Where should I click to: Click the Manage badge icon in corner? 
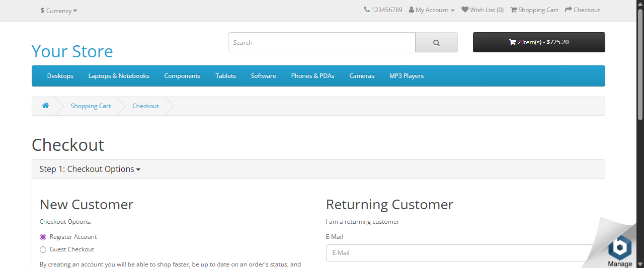click(x=619, y=247)
